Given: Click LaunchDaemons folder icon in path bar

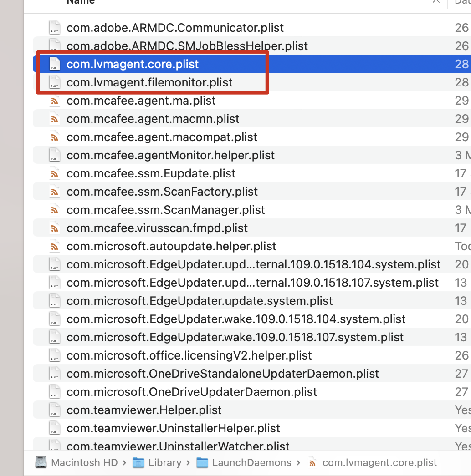Looking at the screenshot, I should [202, 463].
